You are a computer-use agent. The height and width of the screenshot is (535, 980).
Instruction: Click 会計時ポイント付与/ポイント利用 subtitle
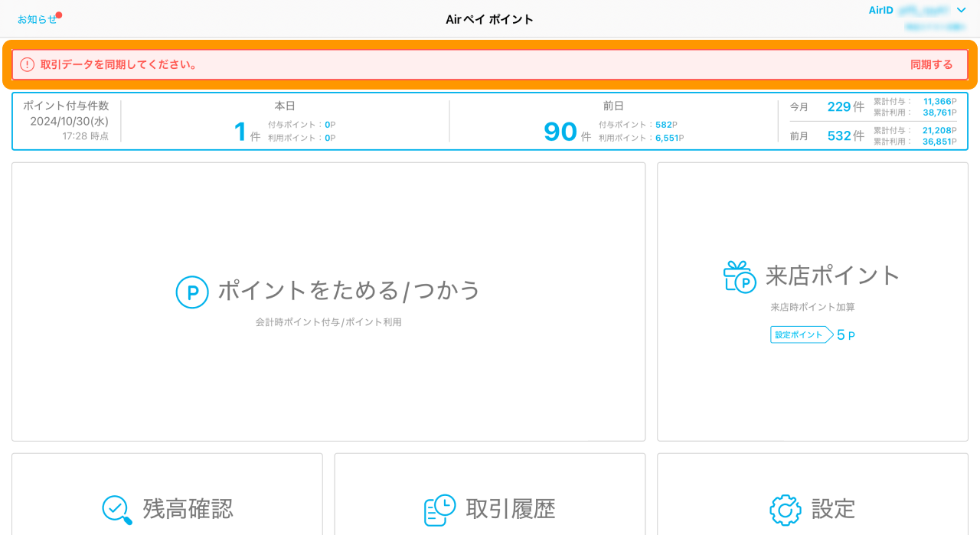[328, 322]
